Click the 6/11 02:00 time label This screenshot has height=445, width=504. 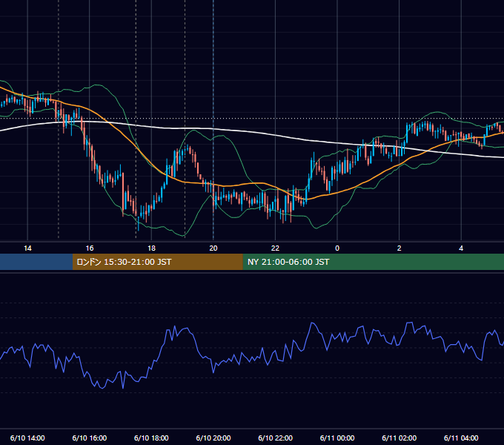(399, 438)
